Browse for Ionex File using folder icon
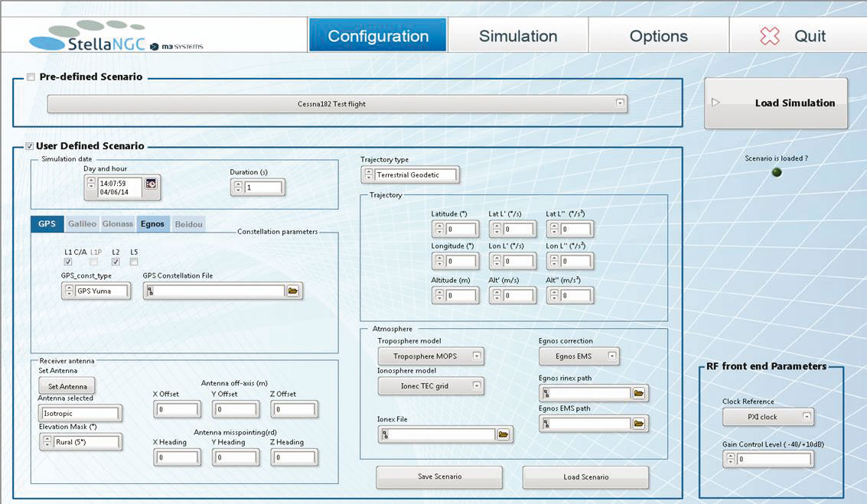 (504, 435)
